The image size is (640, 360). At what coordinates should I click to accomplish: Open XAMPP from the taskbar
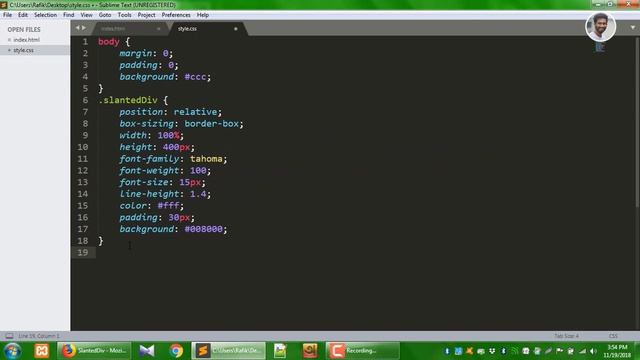click(42, 351)
